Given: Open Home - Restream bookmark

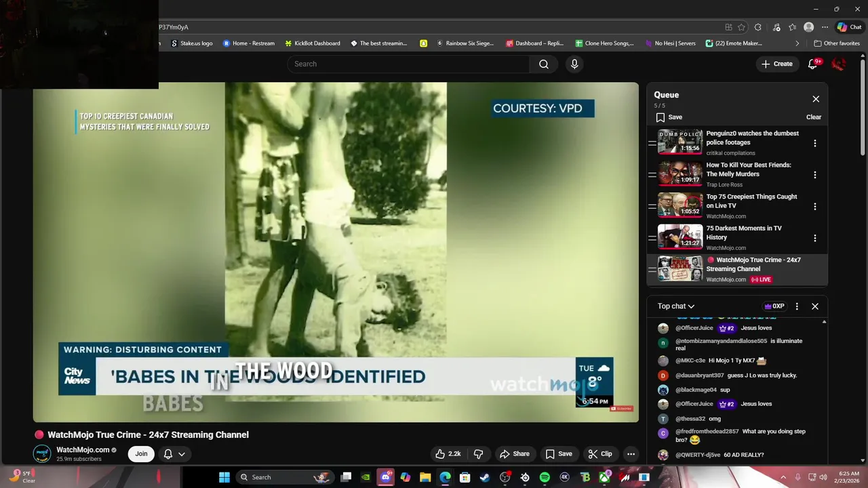Looking at the screenshot, I should click(x=249, y=43).
